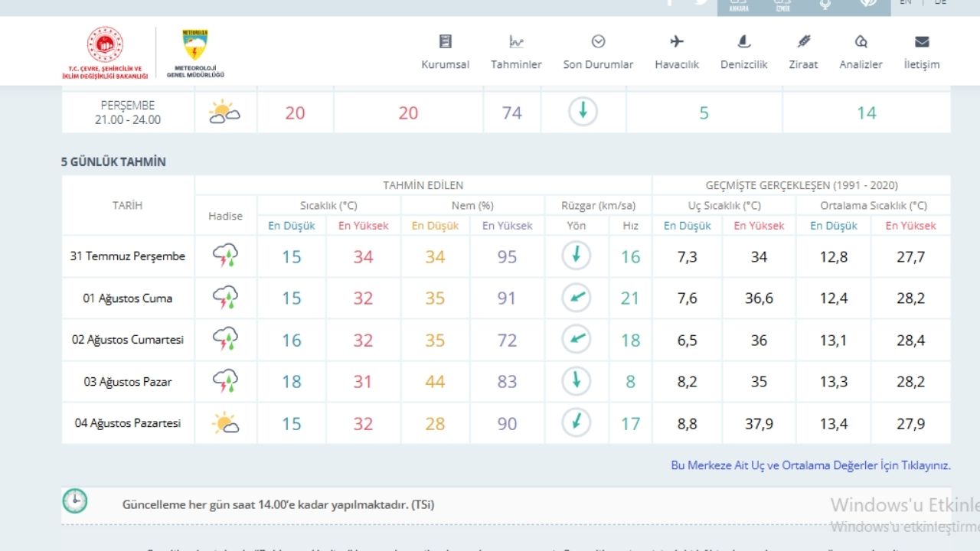Click the 31 Temmuz Perşembe date cell

[x=128, y=256]
